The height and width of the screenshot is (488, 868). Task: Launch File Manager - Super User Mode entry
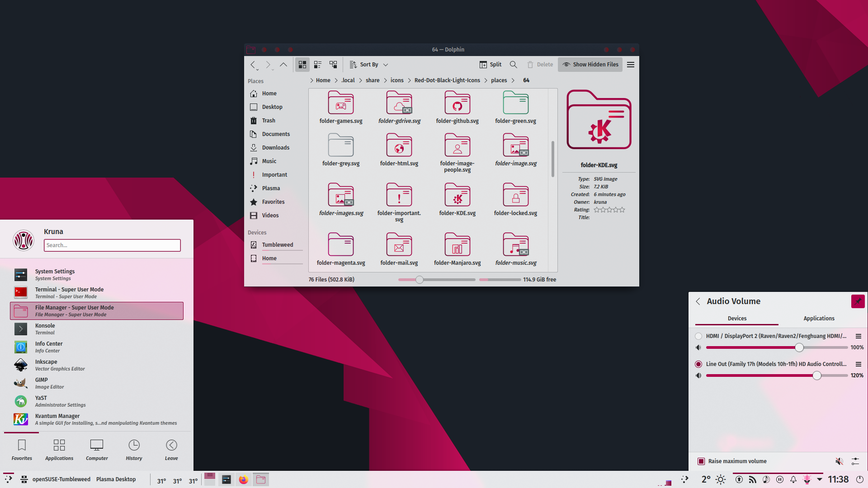[97, 311]
